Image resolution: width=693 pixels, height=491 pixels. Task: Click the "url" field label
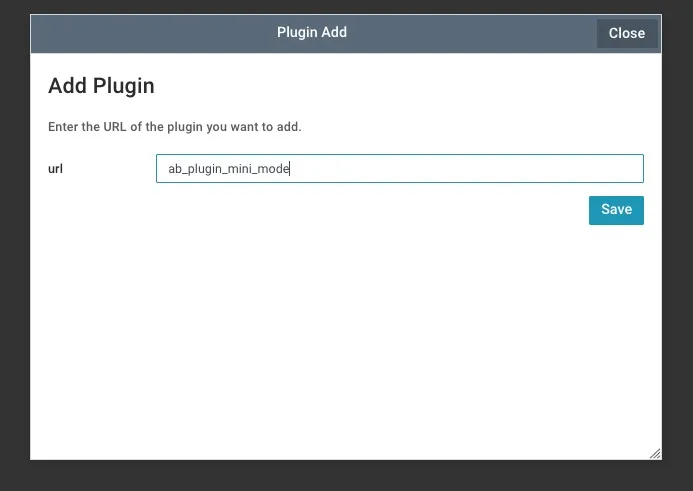56,169
